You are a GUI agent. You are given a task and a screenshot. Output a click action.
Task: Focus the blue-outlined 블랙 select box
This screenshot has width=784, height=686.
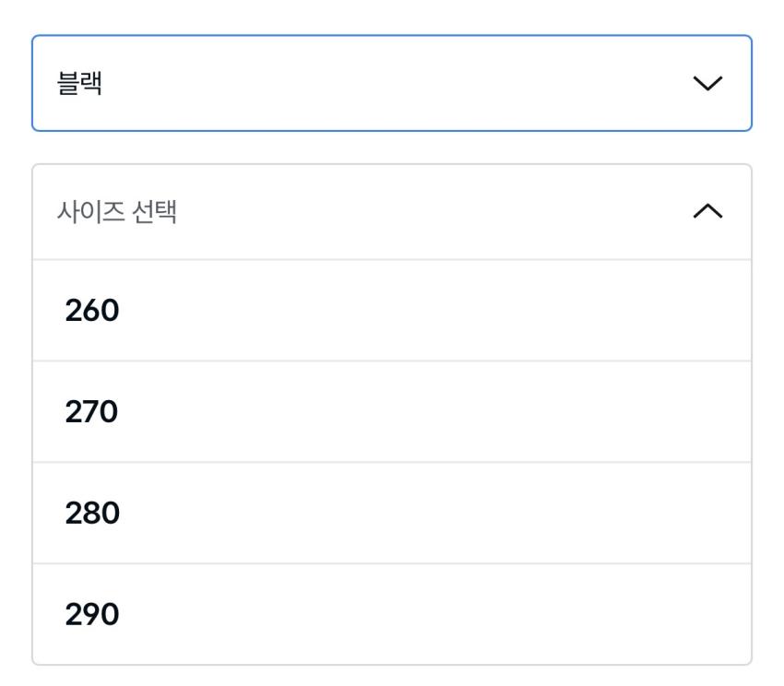coord(392,84)
